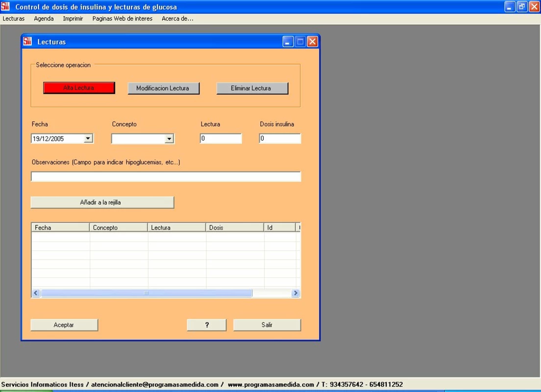This screenshot has height=392, width=541.
Task: Click the SII icon on the Lecturas dialog
Action: [x=27, y=41]
